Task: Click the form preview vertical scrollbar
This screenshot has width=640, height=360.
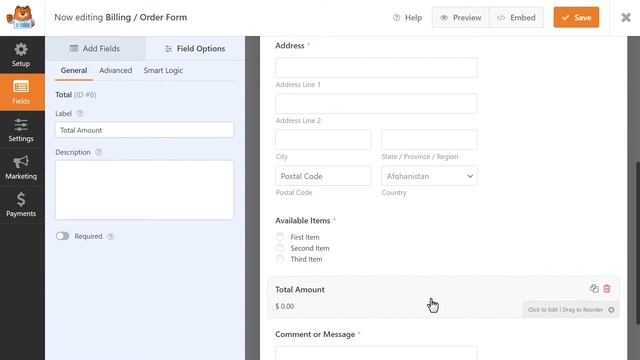Action: [x=638, y=243]
